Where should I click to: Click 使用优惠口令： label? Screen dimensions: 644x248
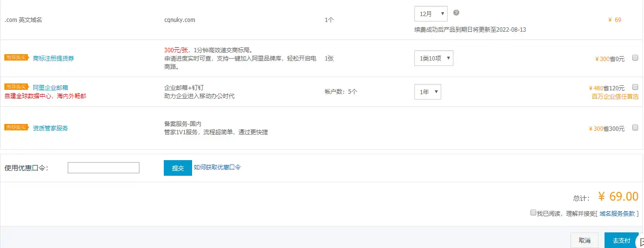(x=26, y=168)
